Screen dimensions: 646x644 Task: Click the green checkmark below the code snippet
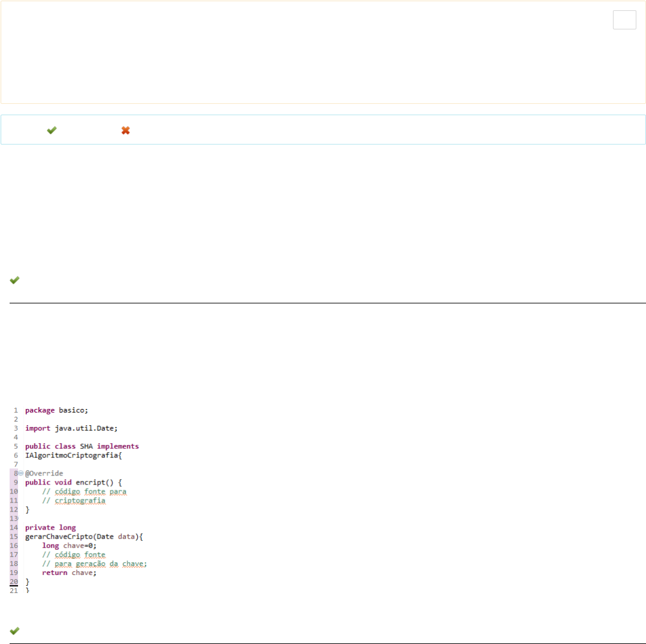(14, 630)
